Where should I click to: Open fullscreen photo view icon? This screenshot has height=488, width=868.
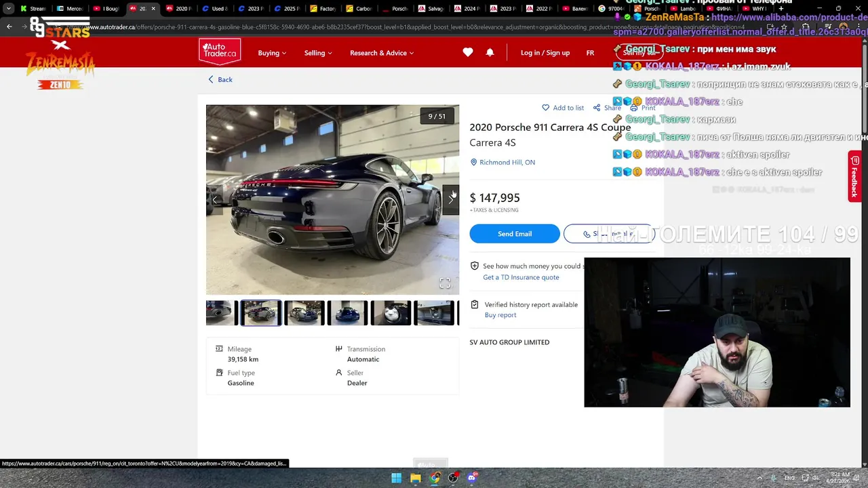[445, 283]
